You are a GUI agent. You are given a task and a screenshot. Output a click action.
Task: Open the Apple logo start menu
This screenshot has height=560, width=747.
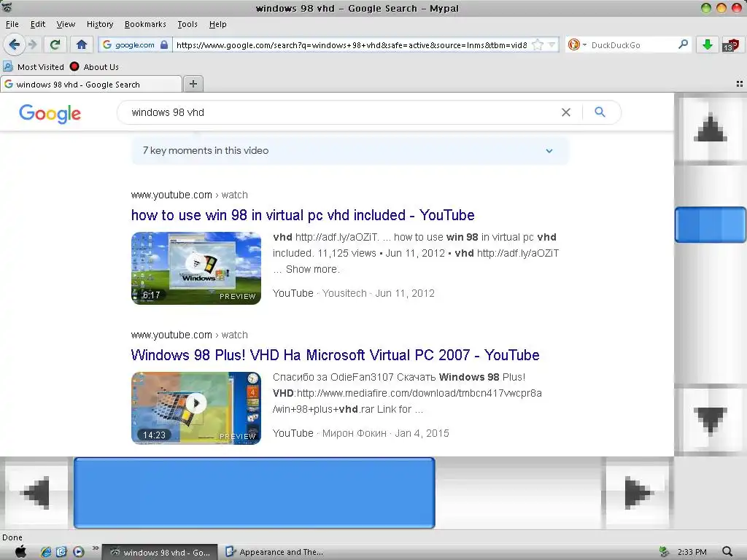tap(21, 552)
